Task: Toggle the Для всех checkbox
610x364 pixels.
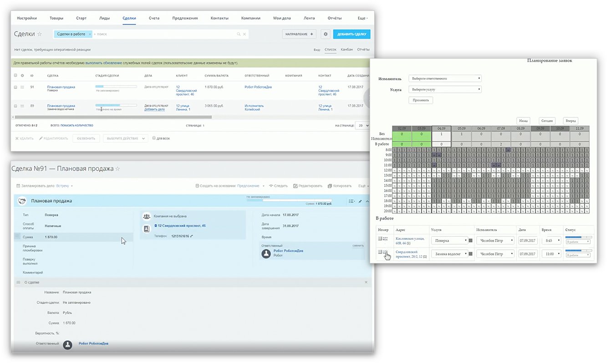Action: click(x=154, y=138)
